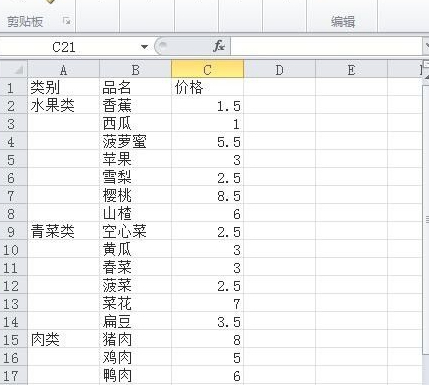Click the price 7 for 菜花
Screen dimensions: 429x385
[207, 304]
